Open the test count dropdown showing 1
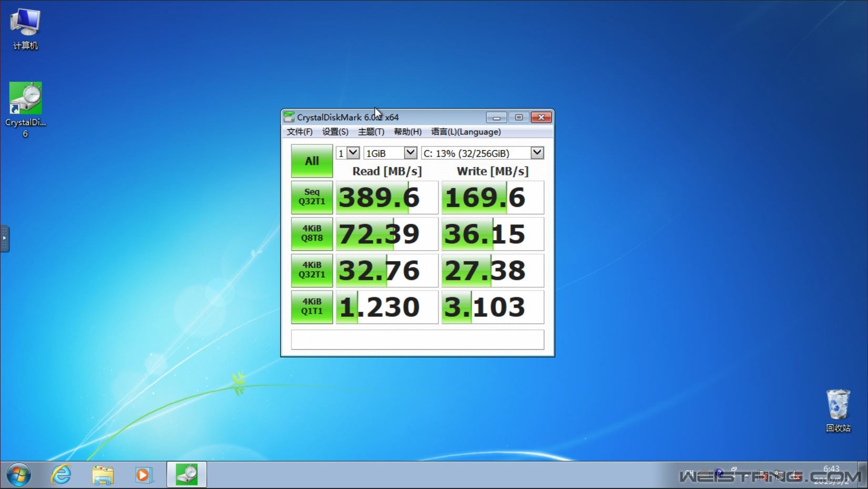868x489 pixels. [348, 153]
